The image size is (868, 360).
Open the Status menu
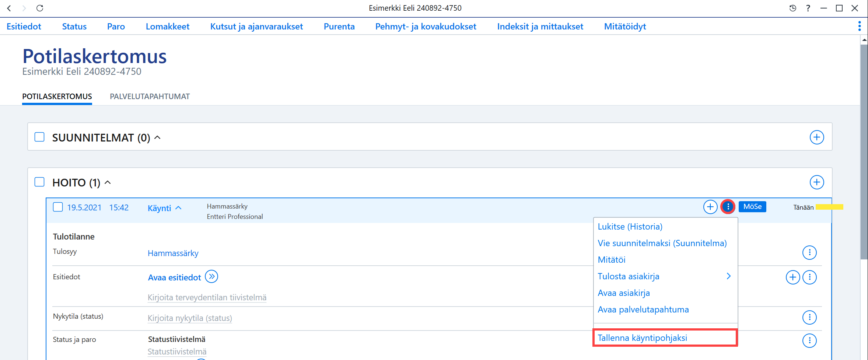74,27
